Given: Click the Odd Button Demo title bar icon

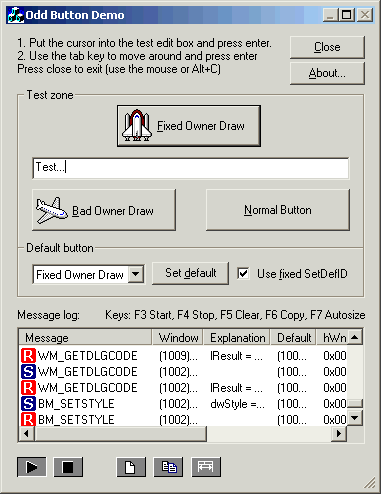Looking at the screenshot, I should [x=15, y=15].
